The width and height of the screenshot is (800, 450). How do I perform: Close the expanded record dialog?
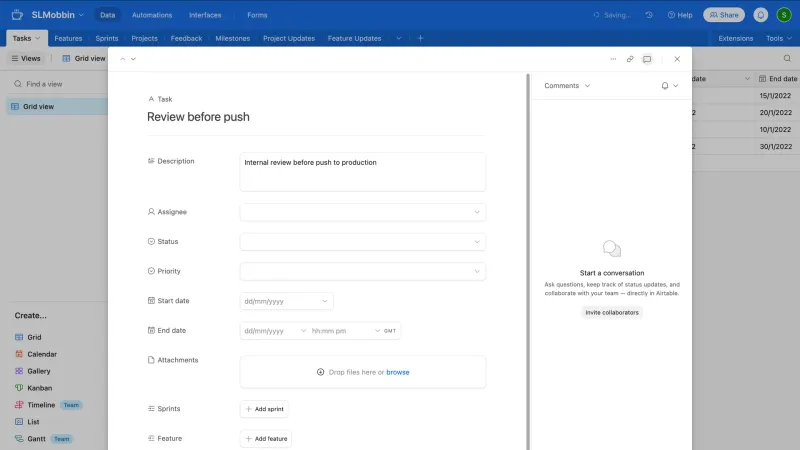tap(677, 59)
